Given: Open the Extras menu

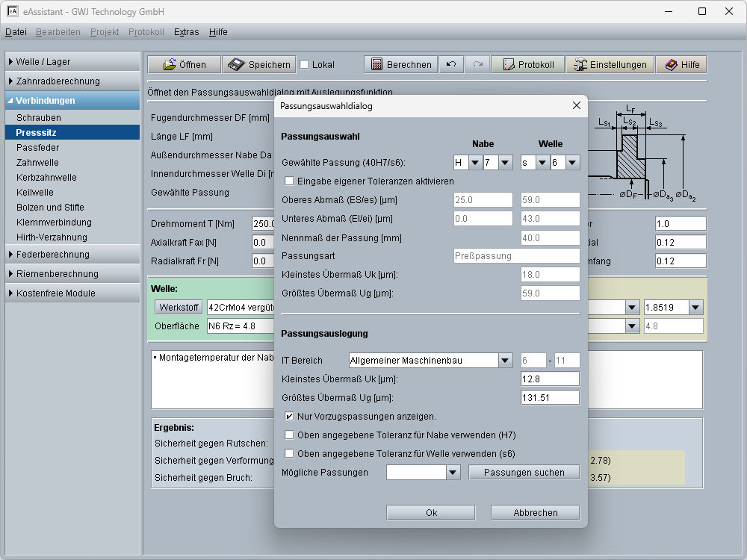Looking at the screenshot, I should click(x=186, y=32).
